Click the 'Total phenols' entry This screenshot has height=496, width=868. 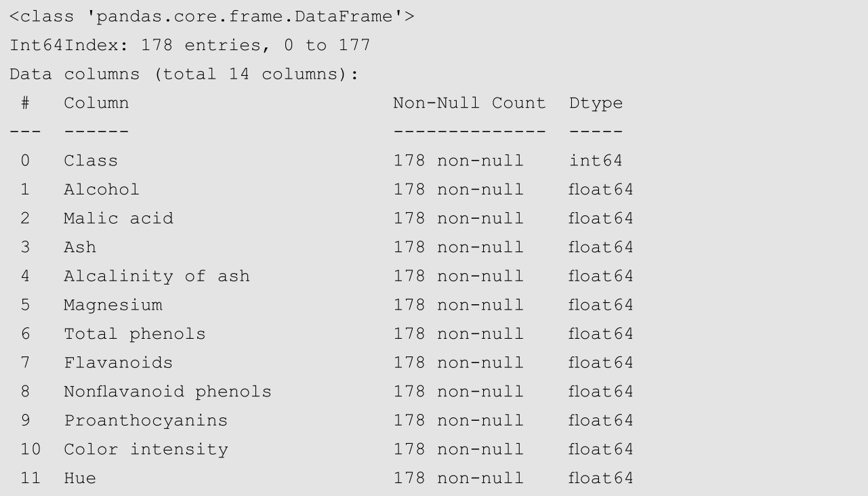(135, 334)
